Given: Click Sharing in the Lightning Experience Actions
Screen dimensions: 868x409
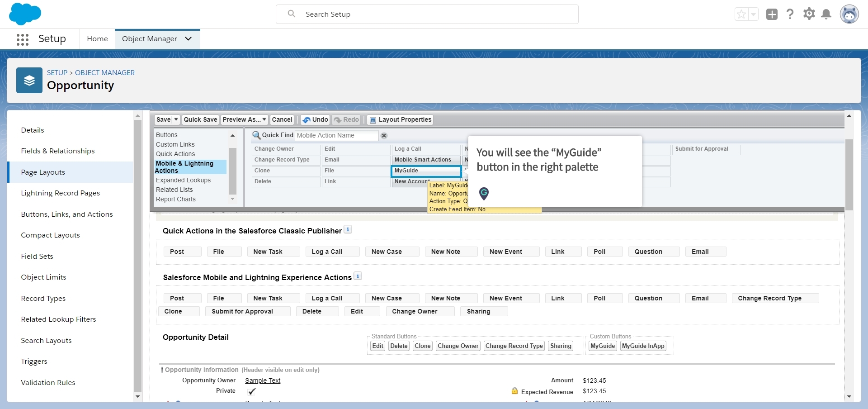Looking at the screenshot, I should click(484, 311).
